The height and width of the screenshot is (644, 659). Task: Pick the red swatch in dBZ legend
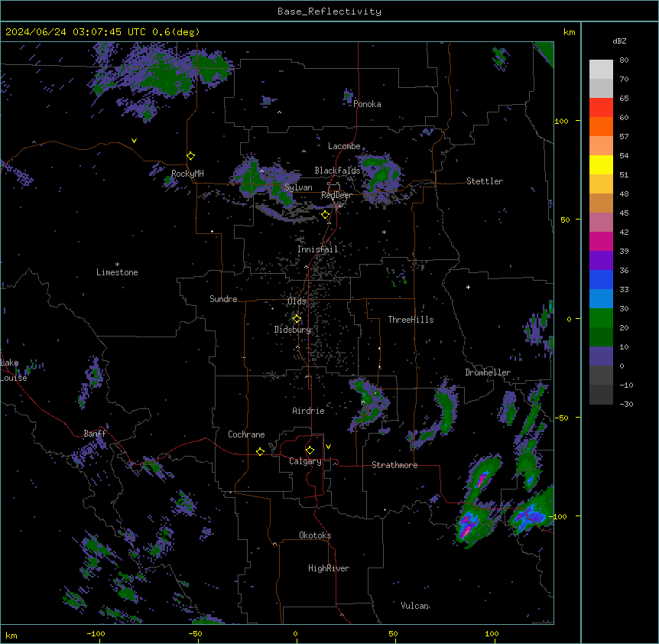coord(601,107)
